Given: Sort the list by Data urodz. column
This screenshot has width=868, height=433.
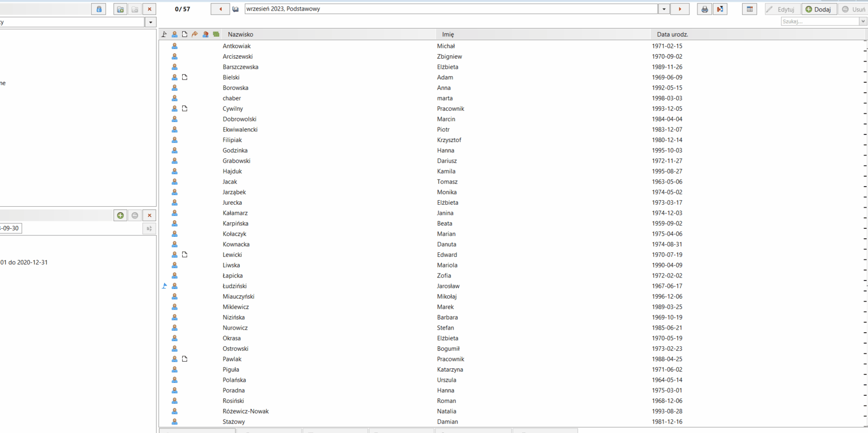Looking at the screenshot, I should pos(672,34).
